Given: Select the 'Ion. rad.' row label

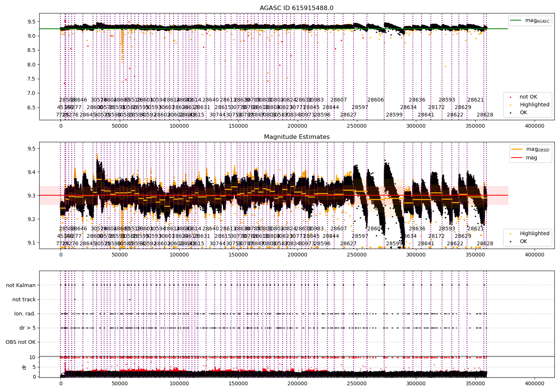Looking at the screenshot, I should coord(25,314).
